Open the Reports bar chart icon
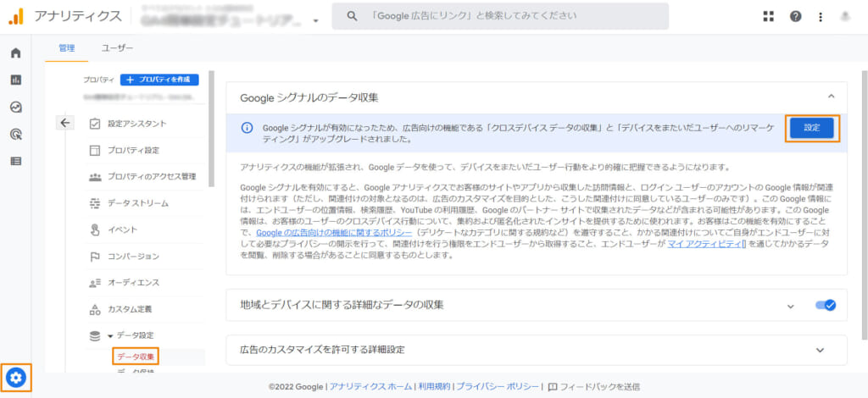This screenshot has width=868, height=398. (15, 80)
